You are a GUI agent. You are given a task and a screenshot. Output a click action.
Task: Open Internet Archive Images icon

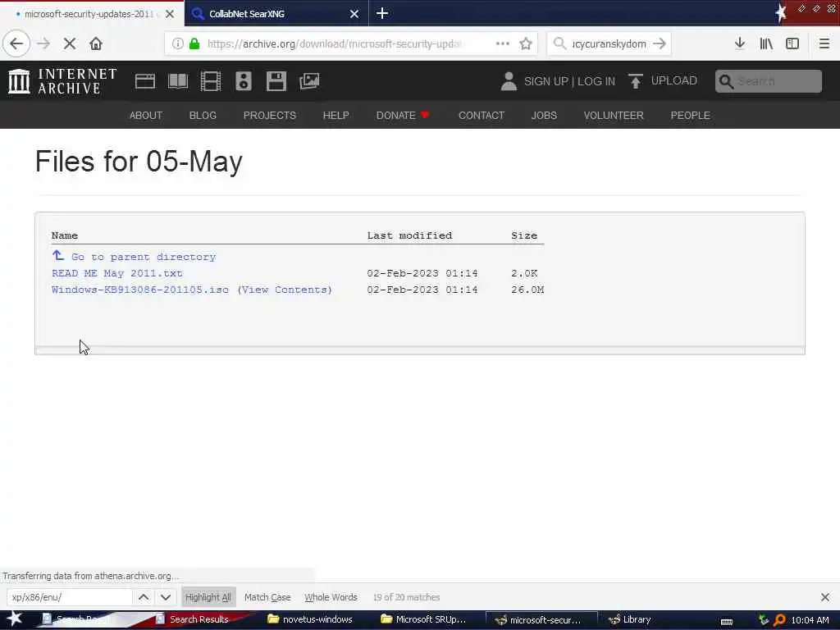309,81
